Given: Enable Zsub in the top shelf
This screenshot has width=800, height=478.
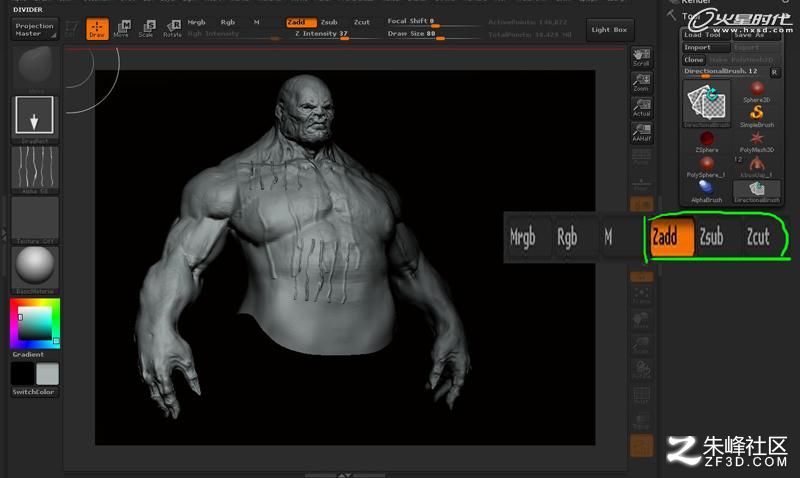Looking at the screenshot, I should [x=329, y=22].
